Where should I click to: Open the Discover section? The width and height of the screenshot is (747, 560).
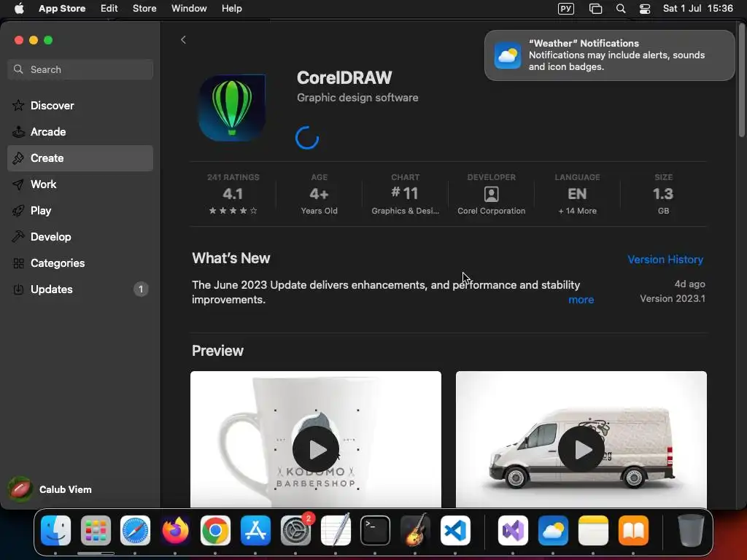click(x=80, y=106)
